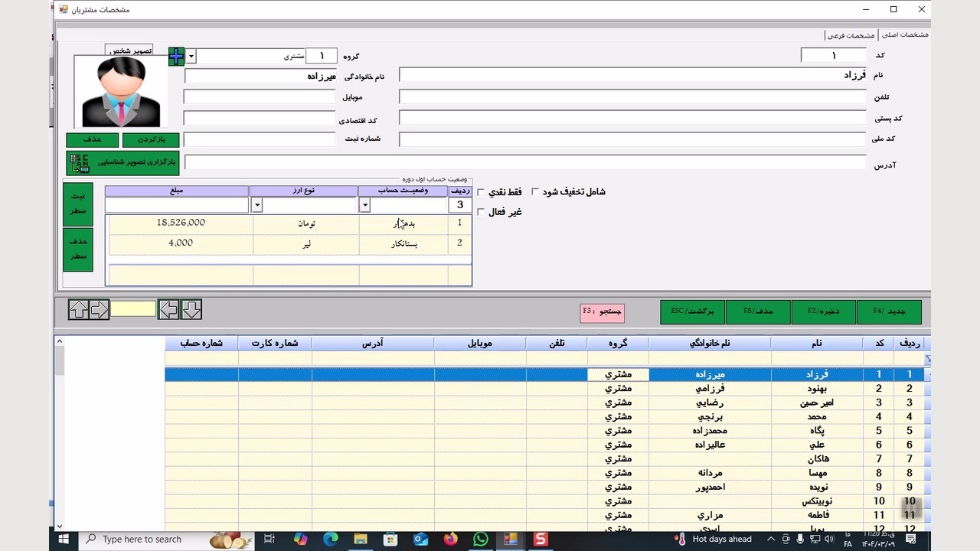The image size is (980, 551).
Task: Click the 'جدید /F4' button
Action: coord(889,312)
